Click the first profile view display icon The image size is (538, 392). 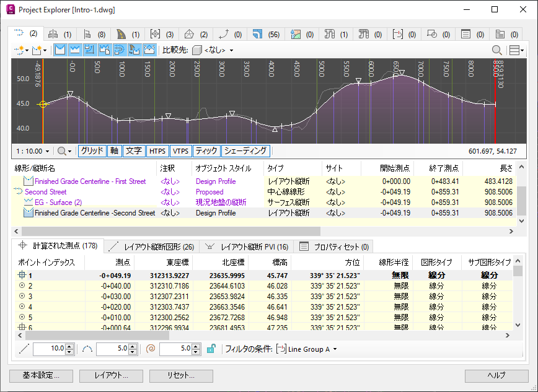click(x=61, y=50)
